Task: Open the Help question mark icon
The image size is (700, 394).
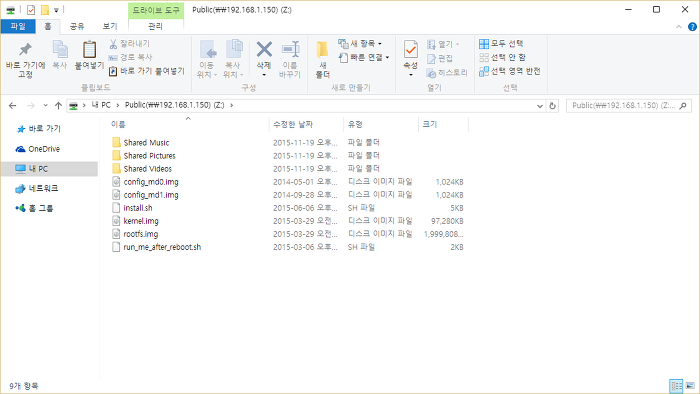Action: [692, 27]
